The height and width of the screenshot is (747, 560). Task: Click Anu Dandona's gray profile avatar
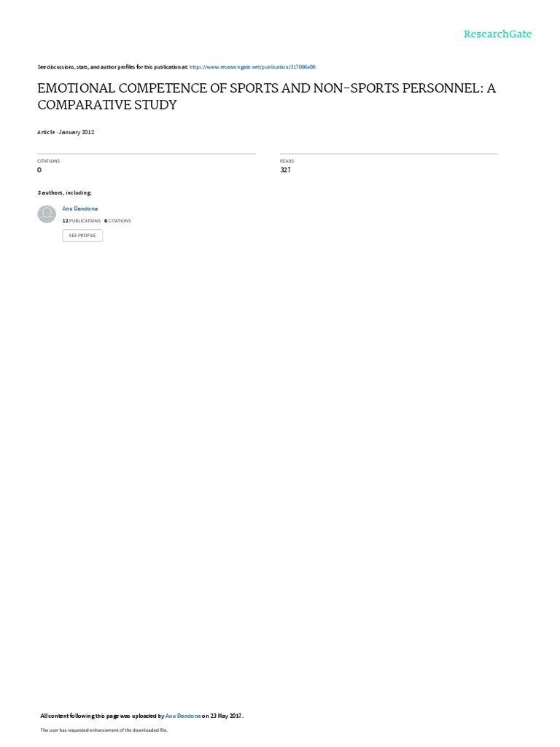point(47,214)
